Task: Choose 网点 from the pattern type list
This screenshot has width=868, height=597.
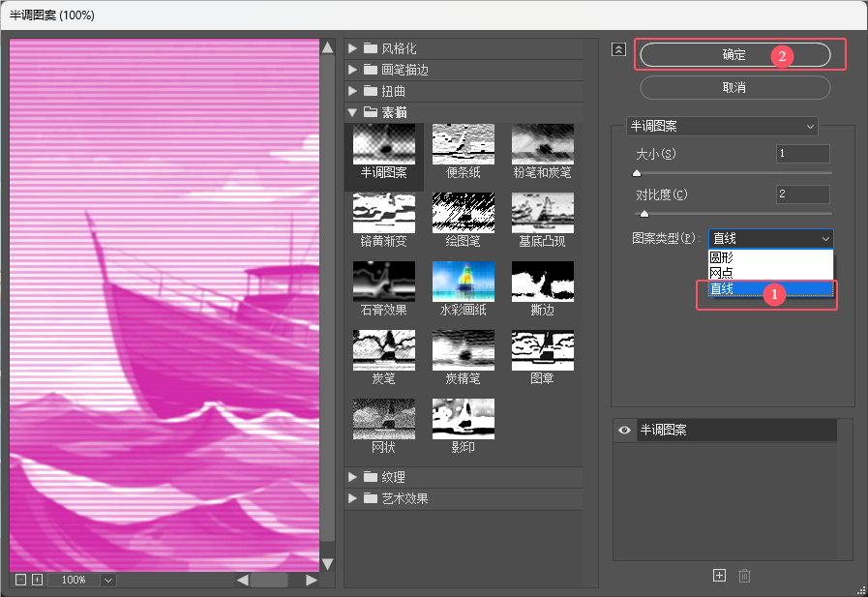Action: (x=771, y=273)
